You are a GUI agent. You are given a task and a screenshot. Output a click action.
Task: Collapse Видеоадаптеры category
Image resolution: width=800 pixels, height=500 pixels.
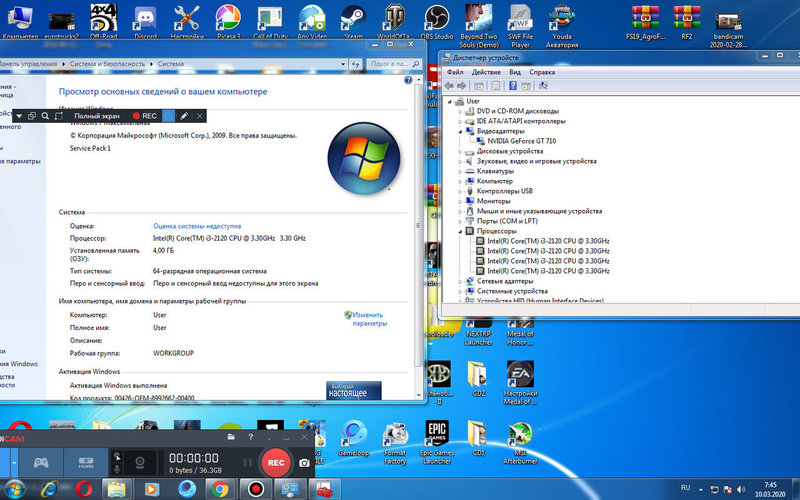pos(460,131)
